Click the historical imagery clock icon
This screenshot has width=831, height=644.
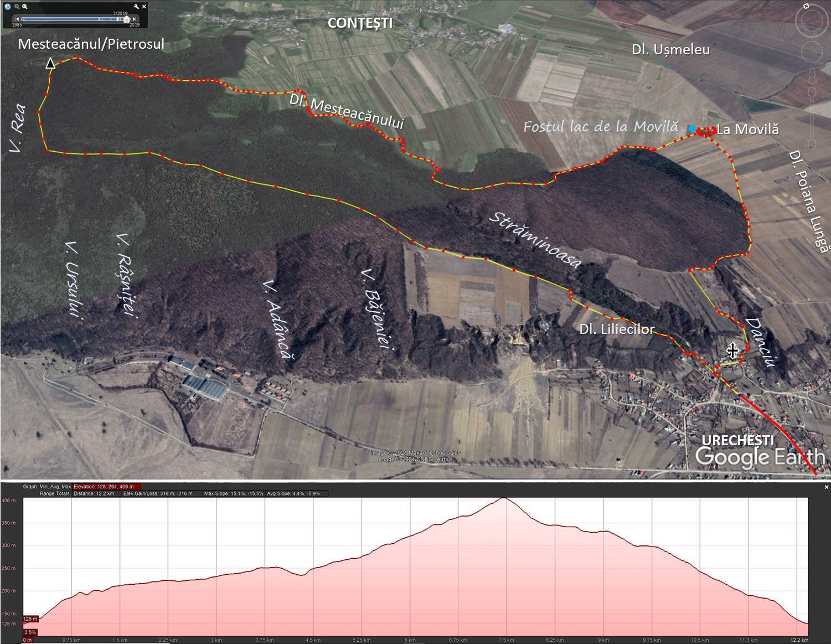tap(8, 7)
